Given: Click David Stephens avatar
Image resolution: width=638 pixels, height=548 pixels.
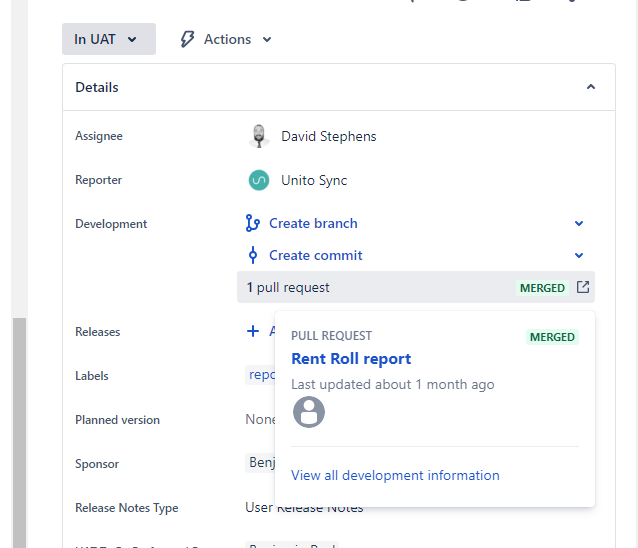Looking at the screenshot, I should [x=259, y=136].
